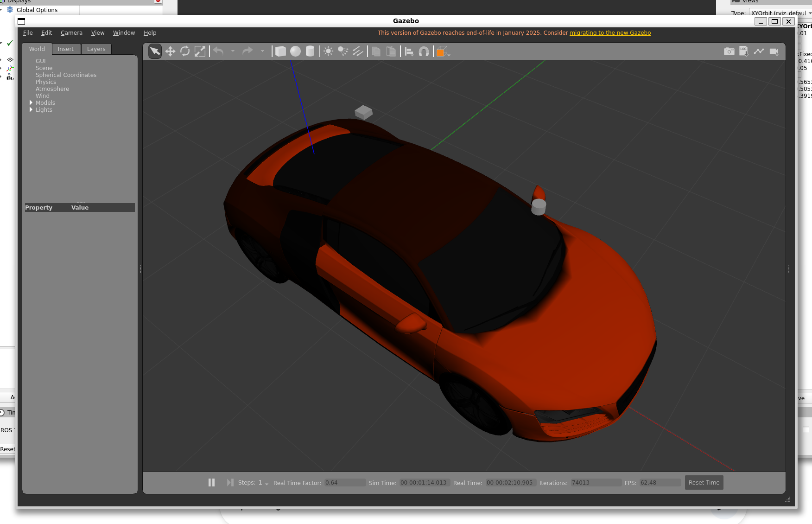Open migrating to the new Gazebo link
Viewport: 812px width, 524px height.
(x=610, y=33)
